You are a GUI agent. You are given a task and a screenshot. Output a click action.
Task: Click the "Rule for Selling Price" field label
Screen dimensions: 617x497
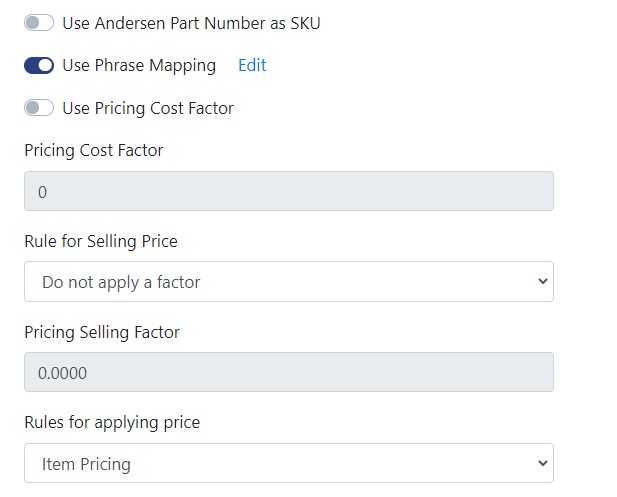(x=101, y=241)
